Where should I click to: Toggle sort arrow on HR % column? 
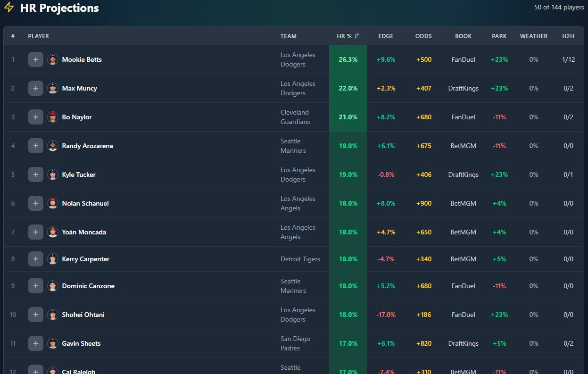pyautogui.click(x=357, y=36)
